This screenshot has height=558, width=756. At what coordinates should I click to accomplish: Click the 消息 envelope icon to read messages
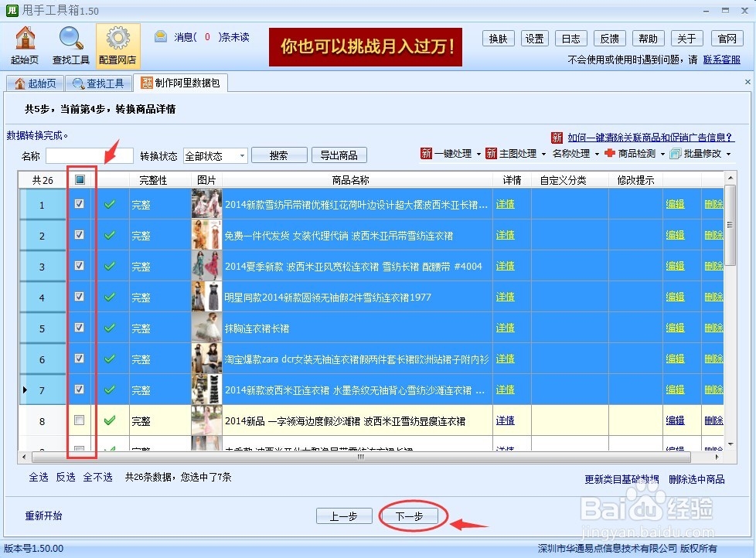(x=161, y=36)
